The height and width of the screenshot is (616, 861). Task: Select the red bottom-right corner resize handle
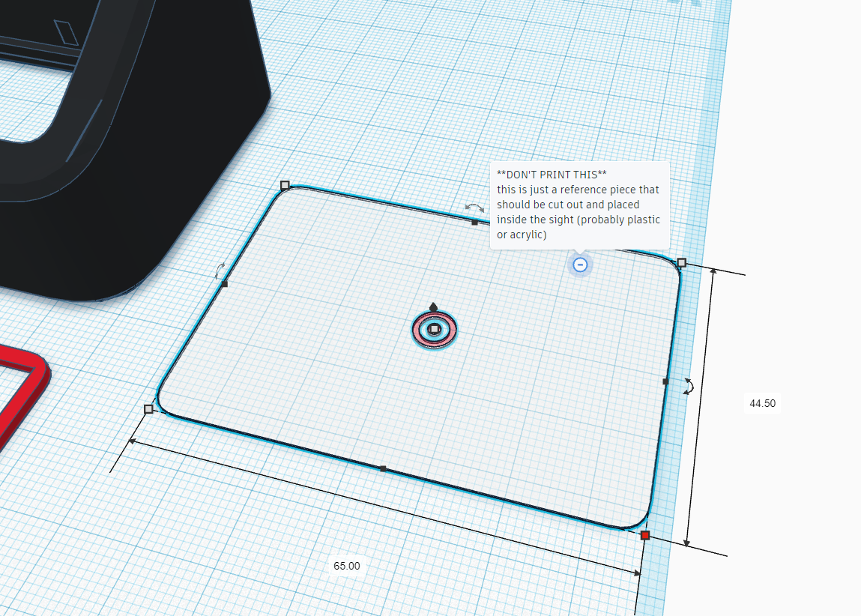pyautogui.click(x=645, y=535)
